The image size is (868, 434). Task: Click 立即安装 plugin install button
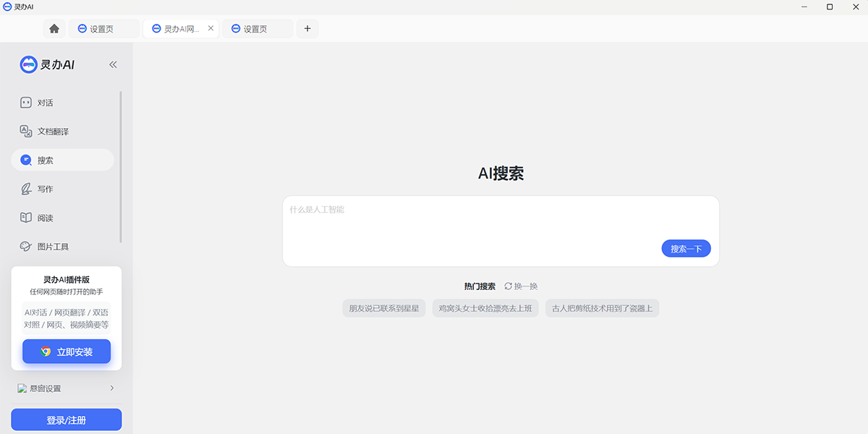pos(67,352)
